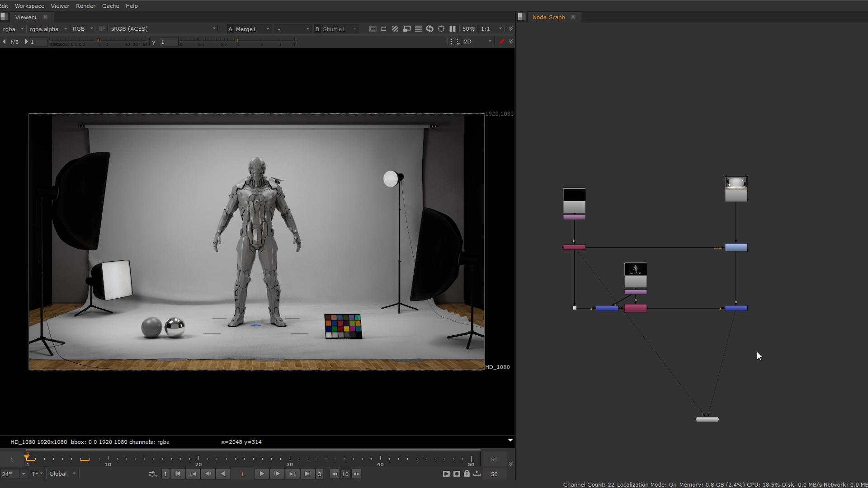The image size is (868, 488).
Task: Click the color checker swatch in scene
Action: [343, 325]
